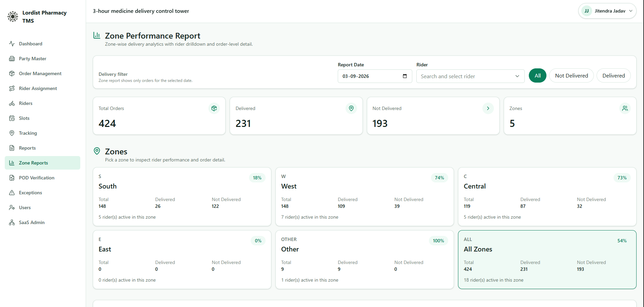This screenshot has width=644, height=307.
Task: Click the Tracking map pin icon
Action: 12,133
